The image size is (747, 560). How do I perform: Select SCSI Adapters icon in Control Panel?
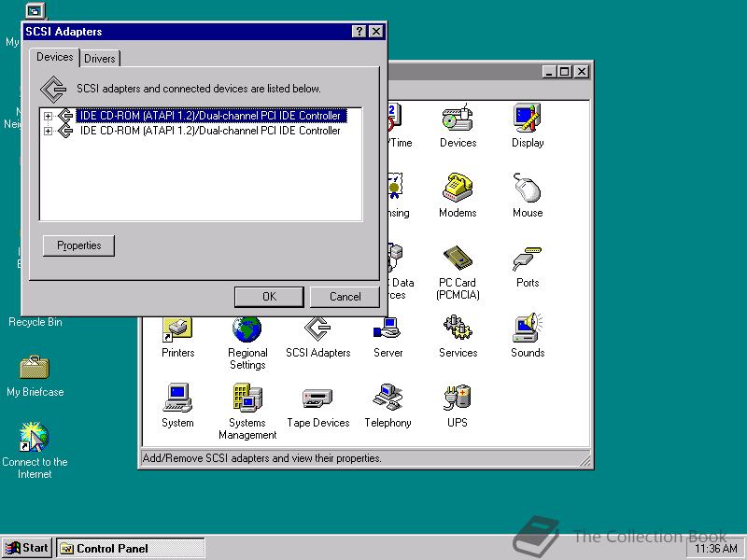tap(317, 337)
